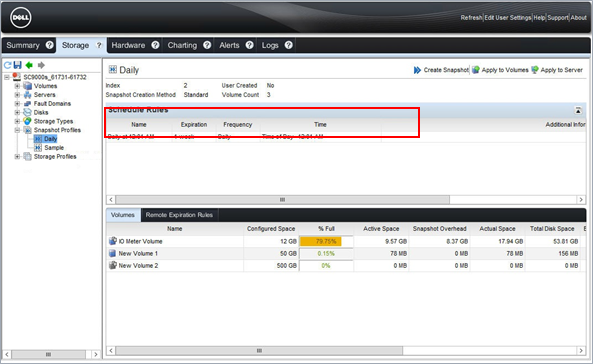Click Schedule Rules horizontal scrollbar thumb

tap(283, 199)
